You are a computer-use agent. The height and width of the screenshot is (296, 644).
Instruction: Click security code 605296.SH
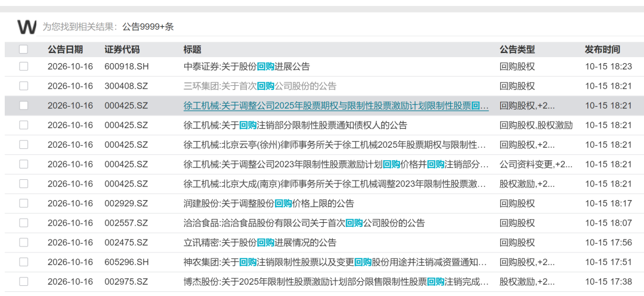(126, 262)
